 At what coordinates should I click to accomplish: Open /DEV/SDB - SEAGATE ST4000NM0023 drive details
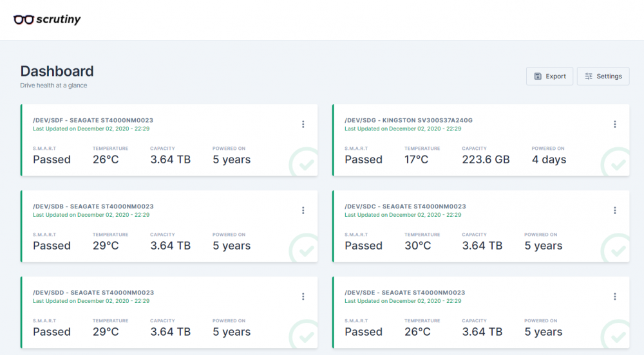point(93,206)
